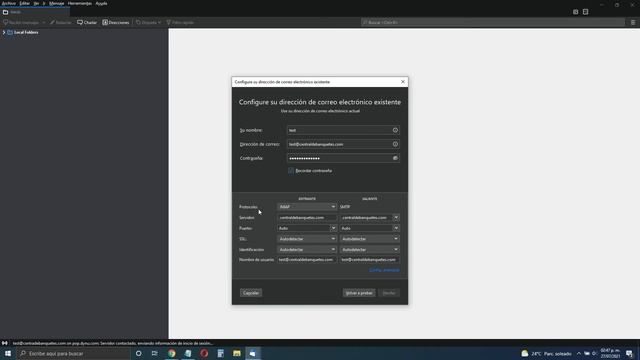Click the Contraseña input field

click(x=343, y=158)
